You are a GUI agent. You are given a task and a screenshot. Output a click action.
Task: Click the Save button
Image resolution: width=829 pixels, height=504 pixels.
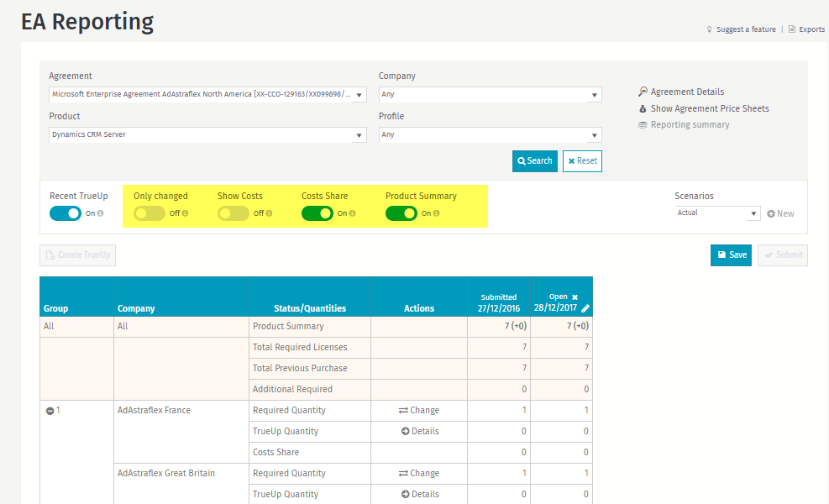(x=731, y=255)
